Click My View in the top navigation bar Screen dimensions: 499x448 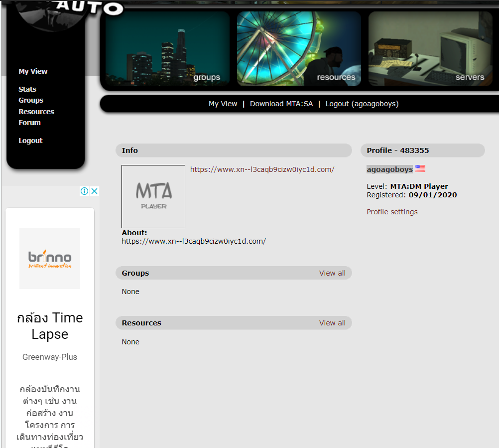click(223, 104)
